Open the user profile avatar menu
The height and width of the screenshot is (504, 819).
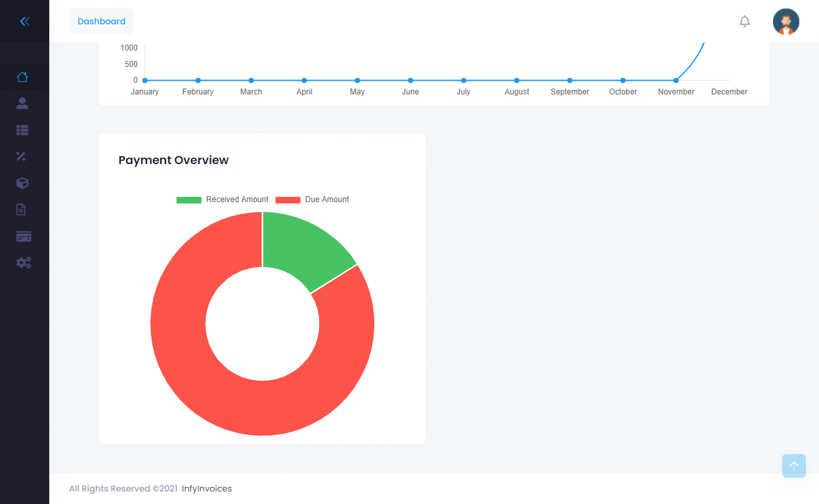tap(786, 22)
